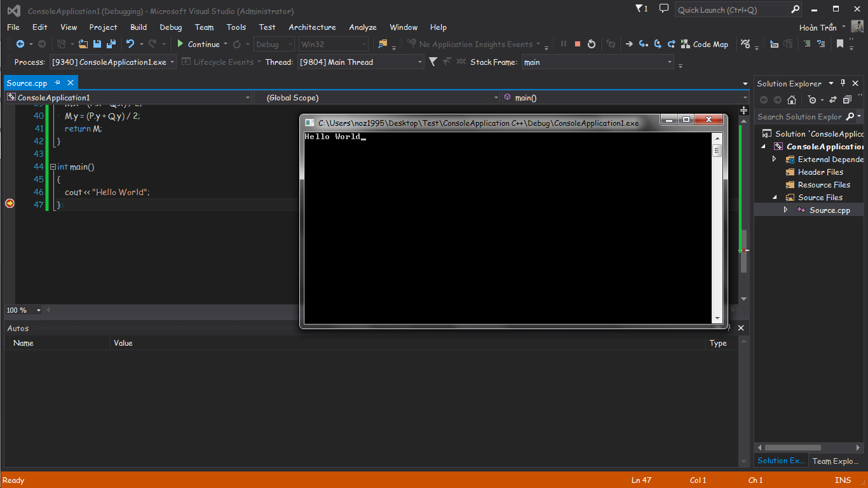
Task: Remove the breakpoint on line 47
Action: 10,203
